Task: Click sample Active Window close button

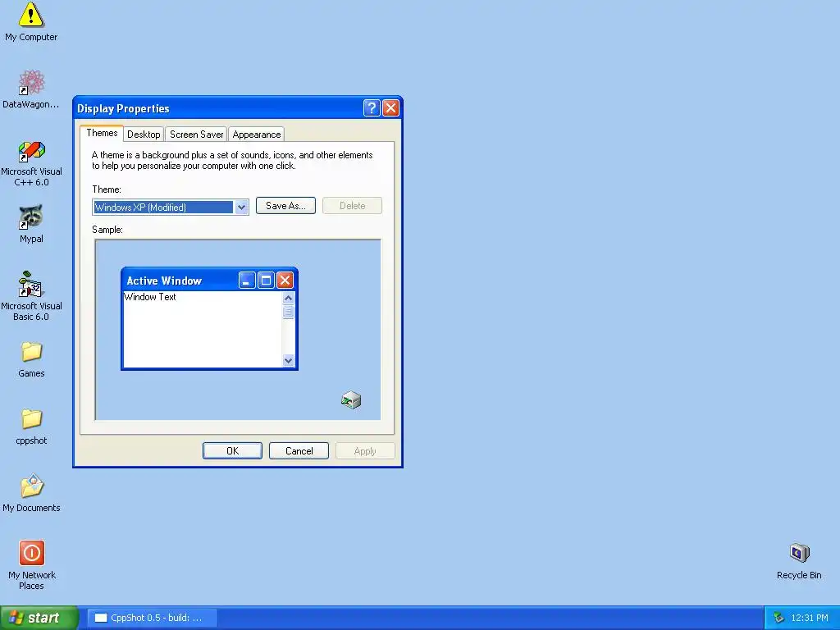Action: 285,281
